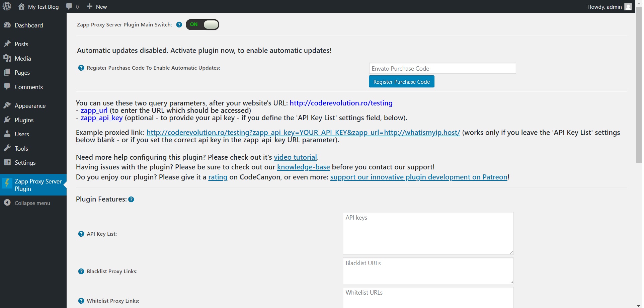Viewport: 644px width, 308px height.
Task: Click the Settings sliders icon
Action: click(x=7, y=162)
